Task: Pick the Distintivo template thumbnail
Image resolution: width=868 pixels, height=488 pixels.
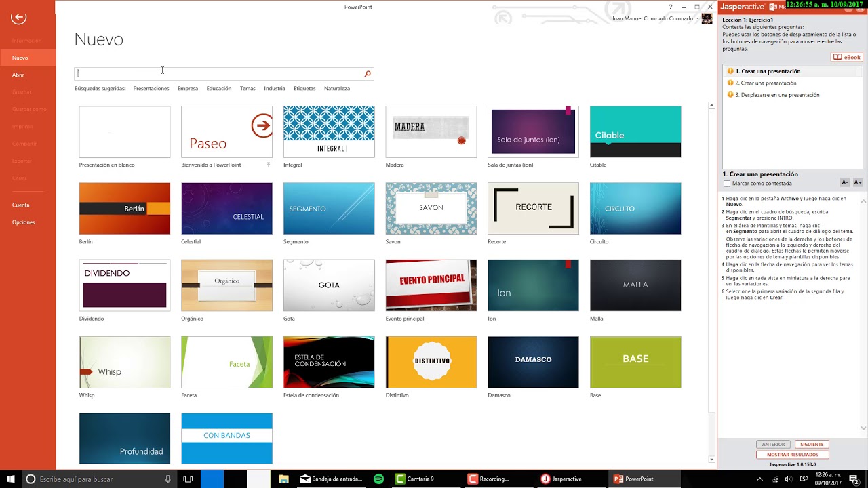Action: tap(431, 362)
